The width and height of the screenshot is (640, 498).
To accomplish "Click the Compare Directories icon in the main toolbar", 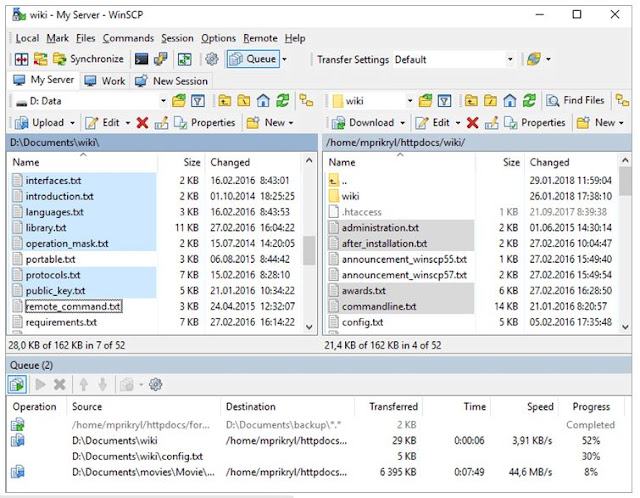I will coord(21,60).
